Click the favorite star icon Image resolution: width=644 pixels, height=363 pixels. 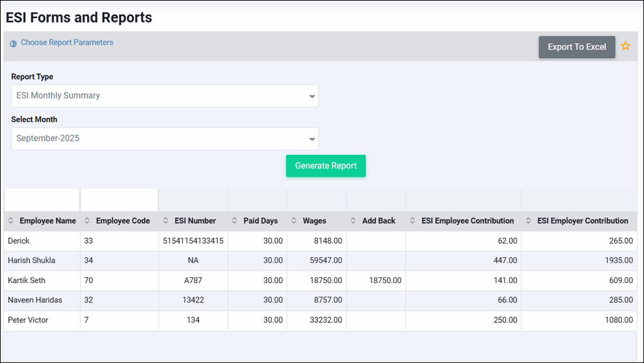(x=625, y=46)
